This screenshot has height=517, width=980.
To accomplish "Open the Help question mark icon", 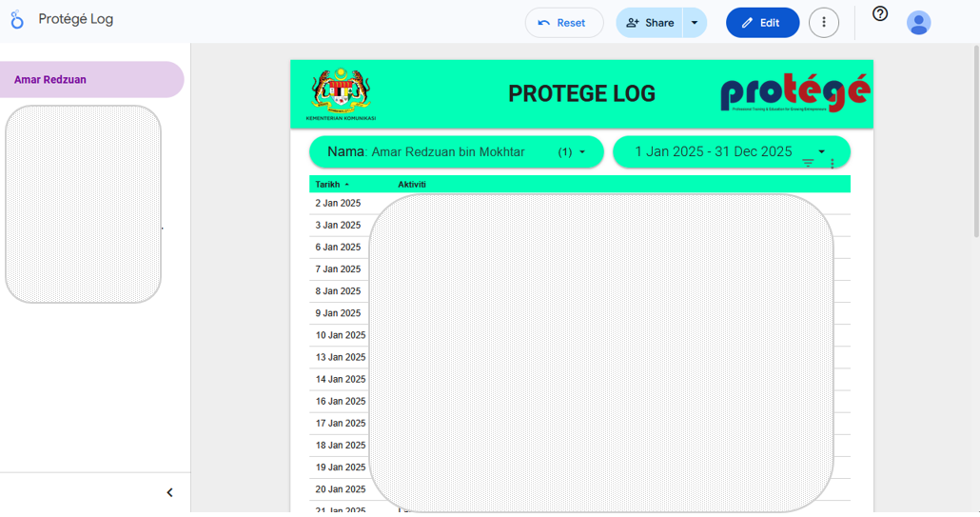I will 880,13.
